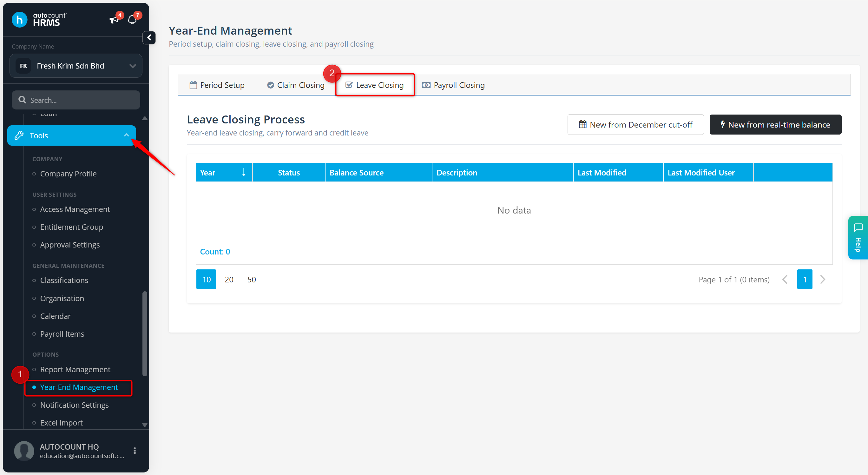
Task: Click New from real-time balance button
Action: (775, 125)
